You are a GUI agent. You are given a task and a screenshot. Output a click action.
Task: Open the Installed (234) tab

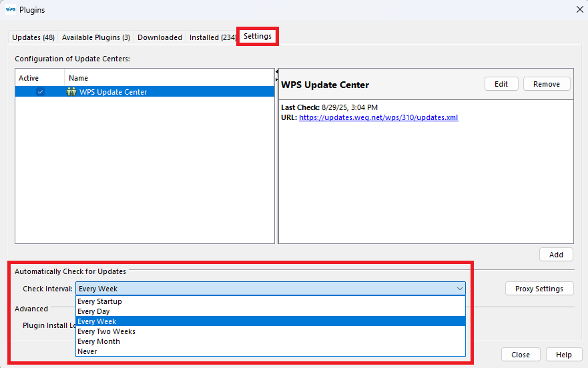[x=212, y=37]
